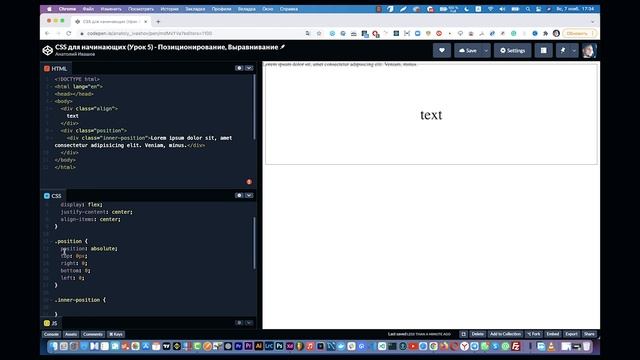Image resolution: width=640 pixels, height=360 pixels.
Task: Select the CSS editor panel tab
Action: [53, 196]
